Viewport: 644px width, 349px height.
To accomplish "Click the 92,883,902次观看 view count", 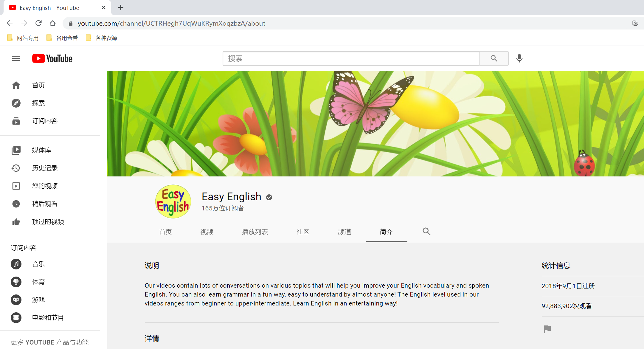I will pyautogui.click(x=567, y=306).
